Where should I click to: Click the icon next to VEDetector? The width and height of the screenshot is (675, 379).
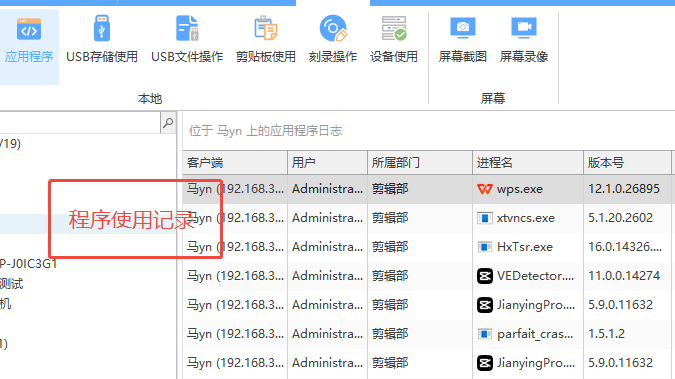point(485,276)
